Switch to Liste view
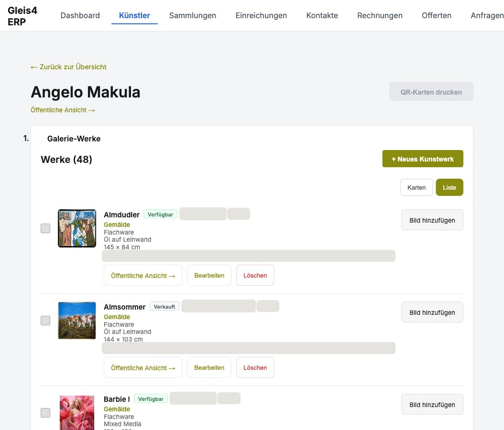Image resolution: width=504 pixels, height=430 pixels. click(449, 188)
